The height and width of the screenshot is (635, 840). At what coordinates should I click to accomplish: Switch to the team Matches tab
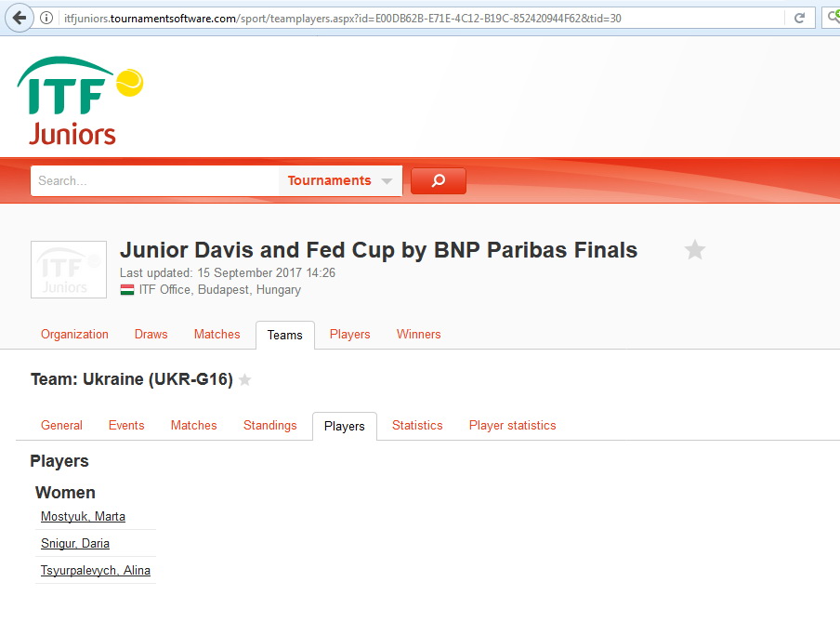[194, 426]
